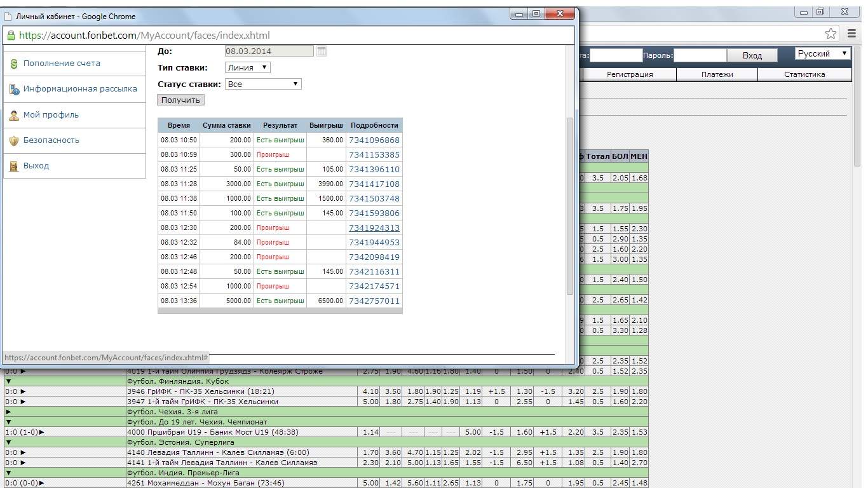This screenshot has height=488, width=868.
Task: Go to Пополнение счета in the sidebar
Action: [x=62, y=64]
